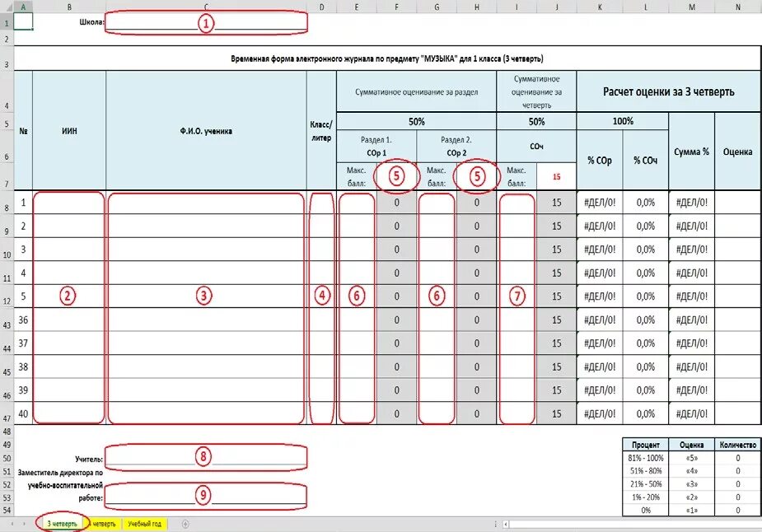Click the grade "«5»" cell

(x=691, y=458)
